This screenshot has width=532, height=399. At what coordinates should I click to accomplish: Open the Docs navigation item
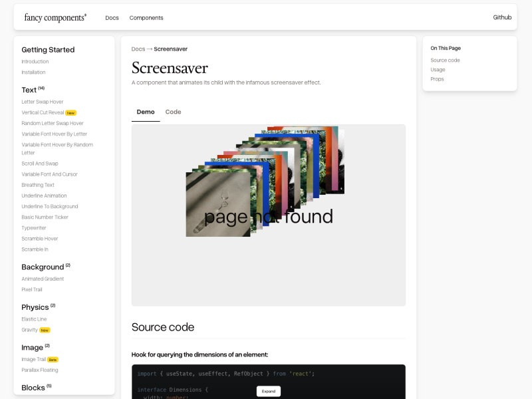coord(112,18)
